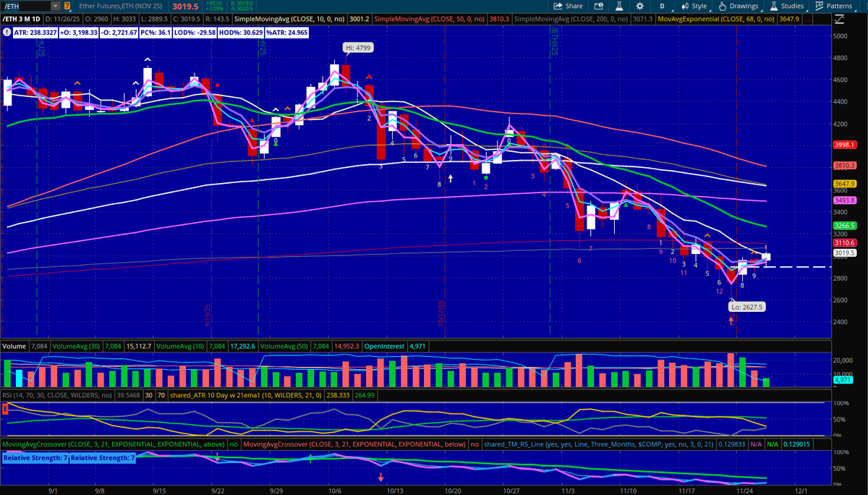Click the pink 3493.8 price axis tag
The width and height of the screenshot is (868, 495).
(846, 200)
